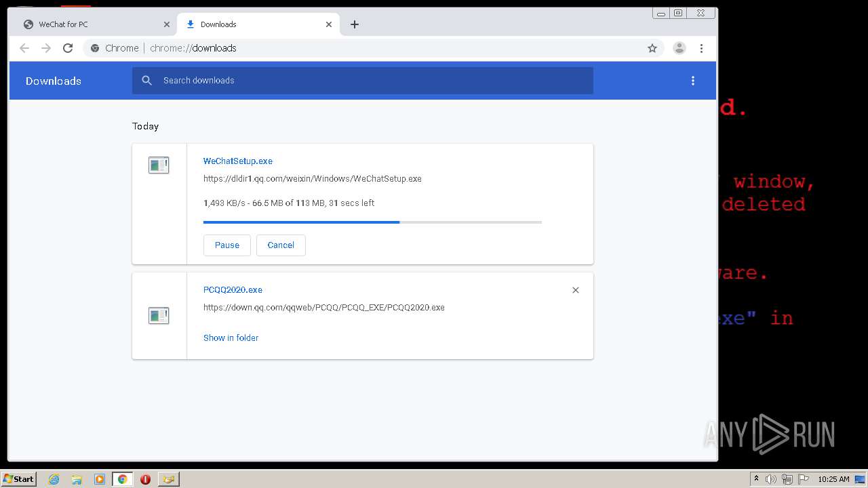The width and height of the screenshot is (868, 488).
Task: Open a new browser tab
Action: (355, 24)
